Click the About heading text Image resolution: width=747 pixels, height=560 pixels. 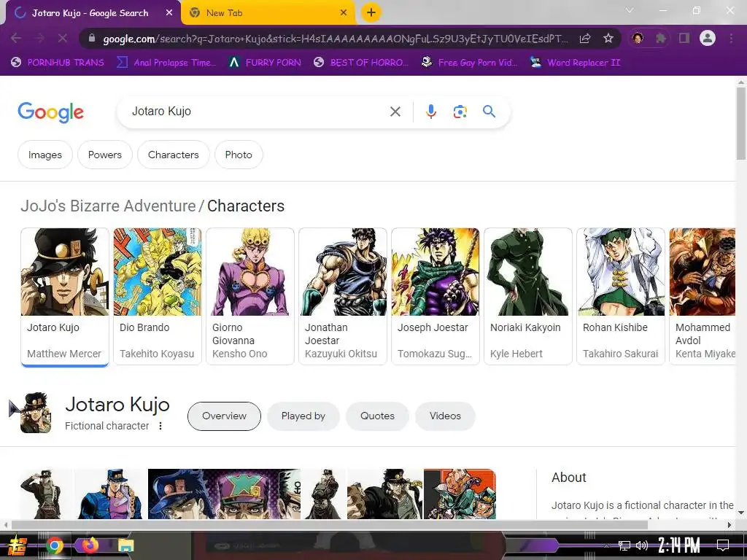pyautogui.click(x=569, y=477)
